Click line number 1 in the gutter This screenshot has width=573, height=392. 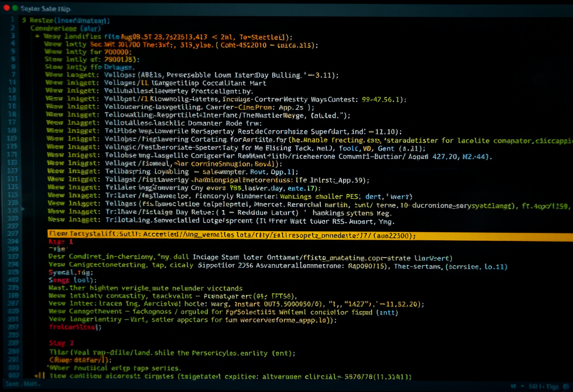click(x=12, y=20)
